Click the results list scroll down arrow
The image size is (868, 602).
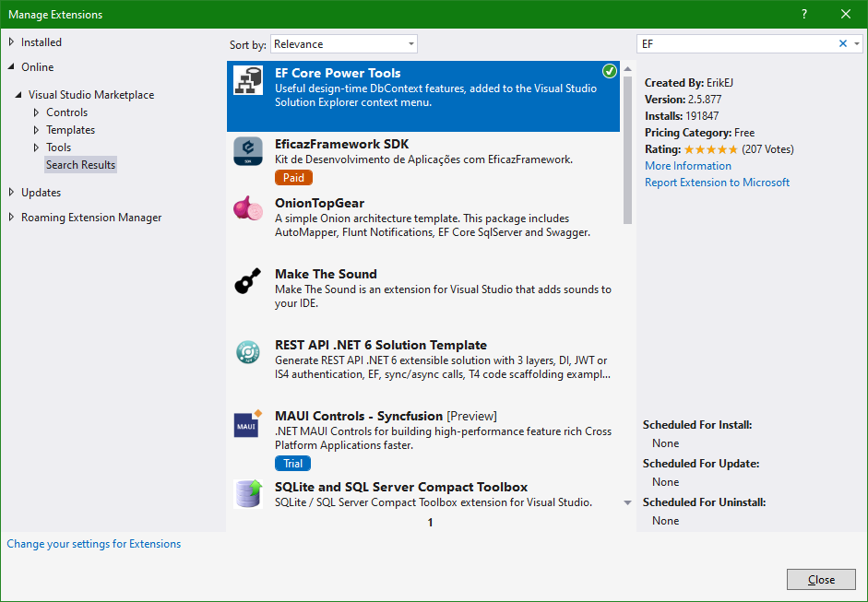pyautogui.click(x=627, y=503)
